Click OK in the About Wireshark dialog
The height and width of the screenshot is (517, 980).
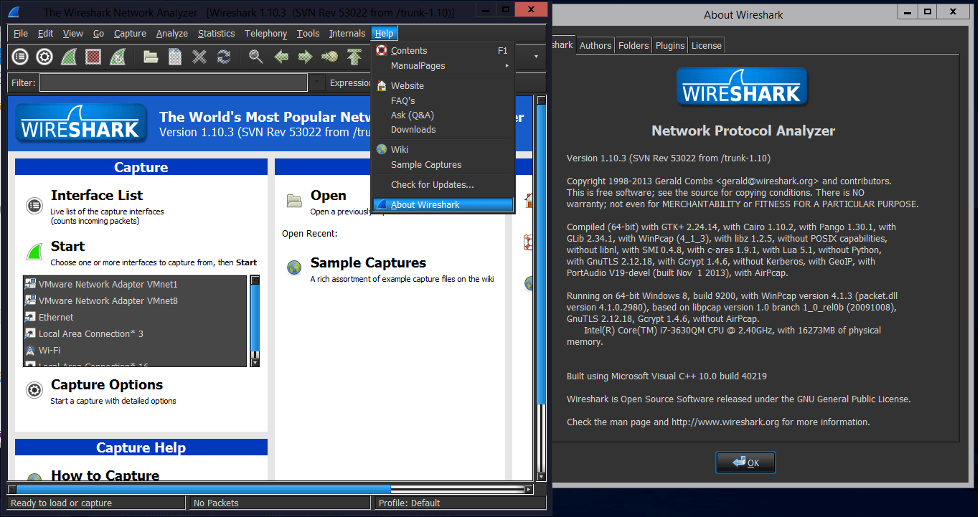[746, 463]
